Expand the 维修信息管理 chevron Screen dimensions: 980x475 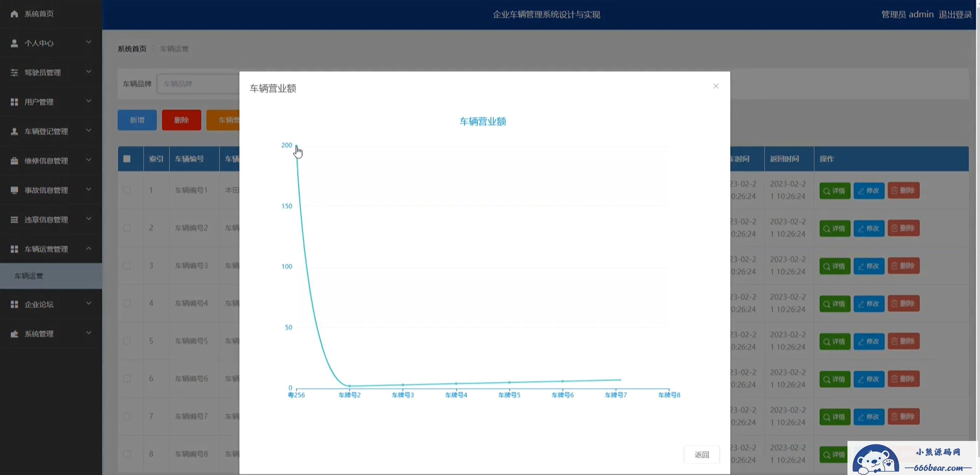point(88,160)
